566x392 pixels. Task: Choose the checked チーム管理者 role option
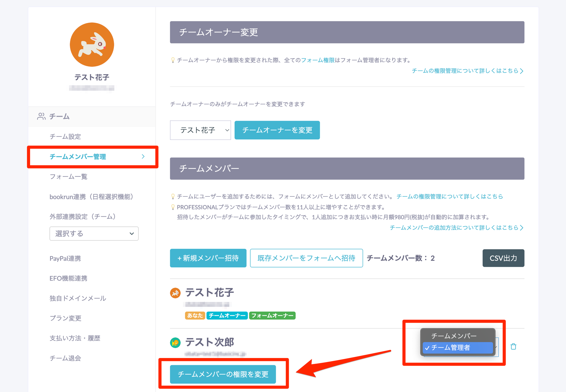coord(458,348)
